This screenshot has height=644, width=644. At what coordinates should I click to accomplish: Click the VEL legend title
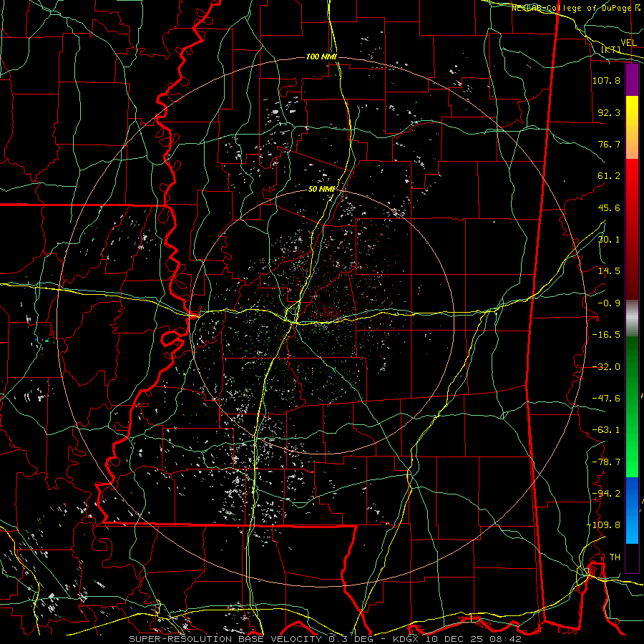[628, 43]
